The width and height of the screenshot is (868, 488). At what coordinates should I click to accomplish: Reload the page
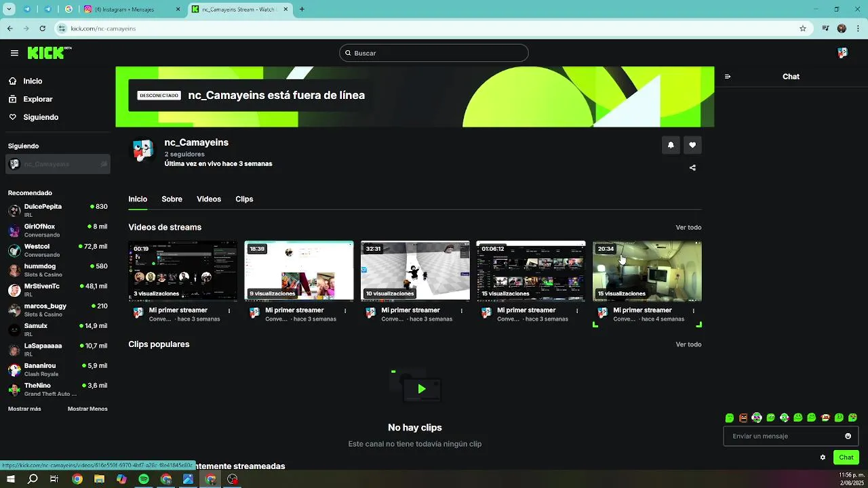click(x=42, y=28)
